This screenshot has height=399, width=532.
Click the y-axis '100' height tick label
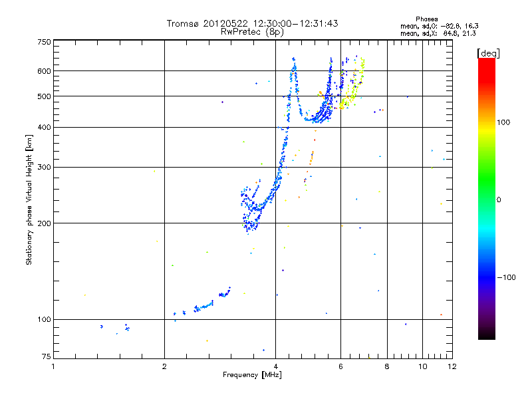pos(45,319)
